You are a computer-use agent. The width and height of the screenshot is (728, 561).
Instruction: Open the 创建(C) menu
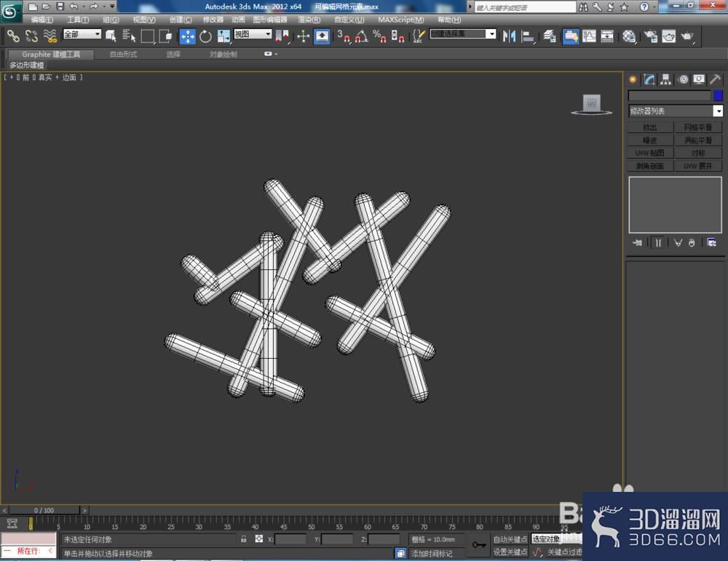click(180, 20)
